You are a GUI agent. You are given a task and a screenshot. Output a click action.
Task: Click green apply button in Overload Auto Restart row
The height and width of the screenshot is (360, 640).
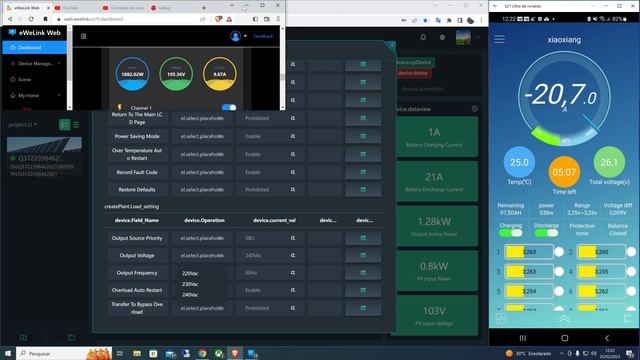[x=363, y=290]
